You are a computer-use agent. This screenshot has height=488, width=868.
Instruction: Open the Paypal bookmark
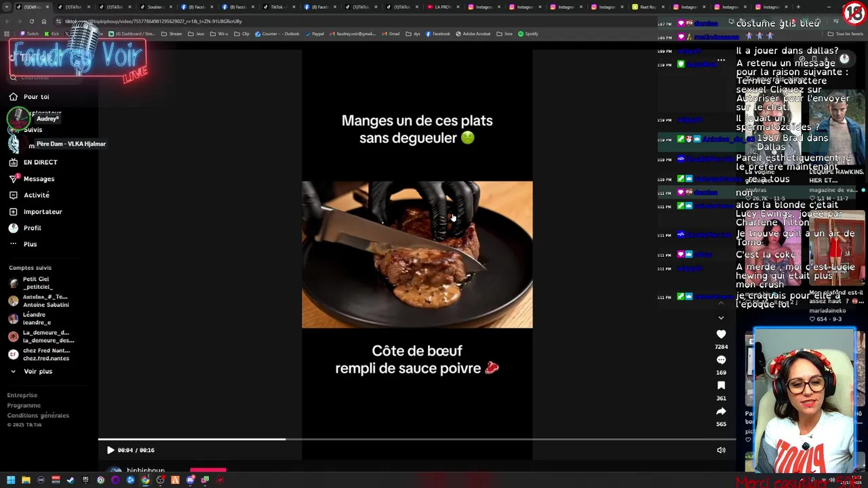(x=315, y=34)
